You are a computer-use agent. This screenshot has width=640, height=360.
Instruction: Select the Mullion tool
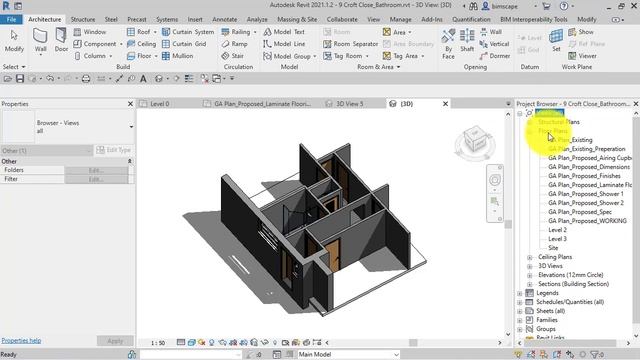click(x=178, y=56)
